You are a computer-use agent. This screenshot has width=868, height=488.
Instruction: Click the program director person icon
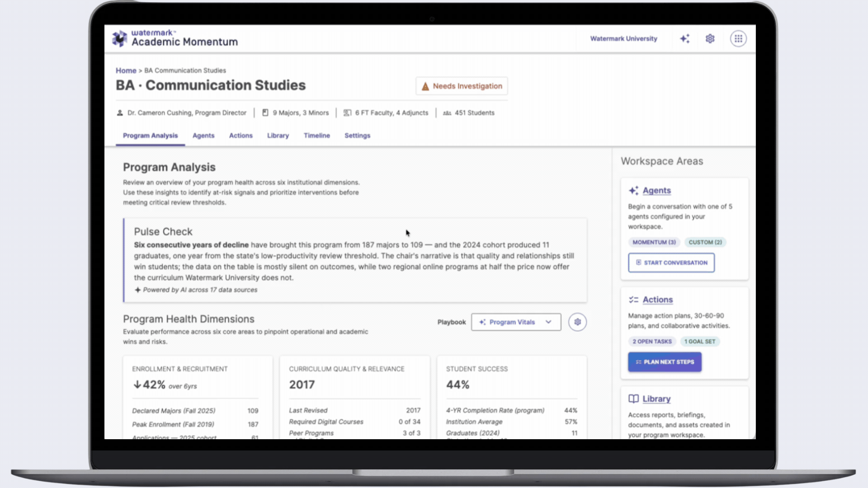[120, 113]
